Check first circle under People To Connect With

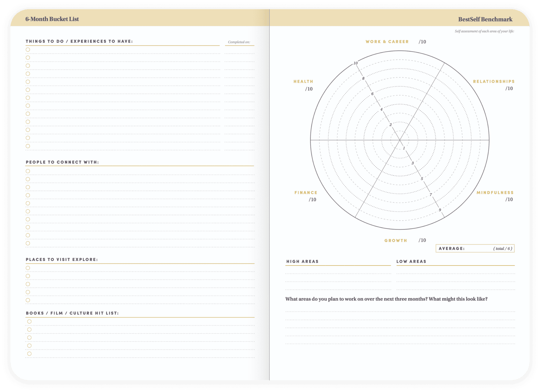coord(28,171)
